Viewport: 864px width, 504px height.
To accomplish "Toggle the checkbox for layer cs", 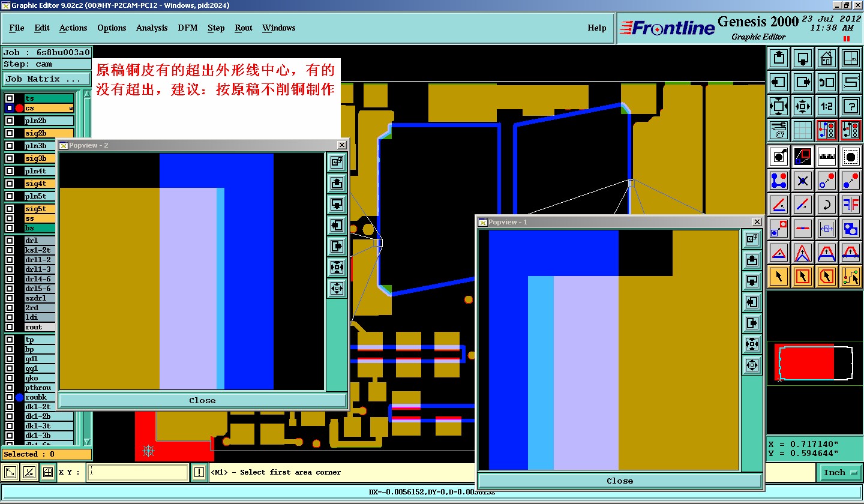I will click(x=10, y=108).
